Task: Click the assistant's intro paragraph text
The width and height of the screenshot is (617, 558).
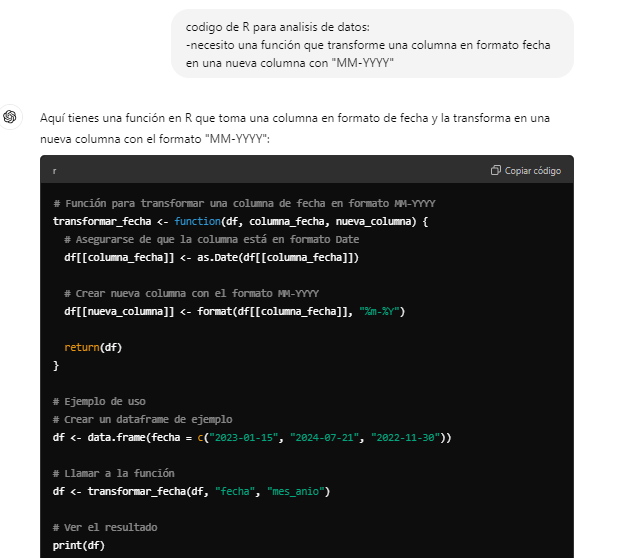Action: pyautogui.click(x=295, y=128)
